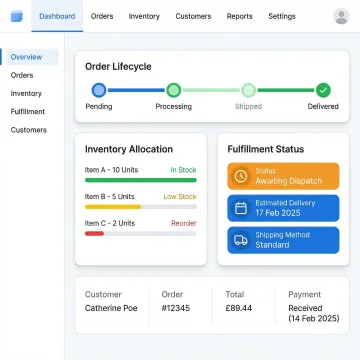Open the Inventory tab in top navigation
Image resolution: width=360 pixels, height=360 pixels.
(x=144, y=16)
